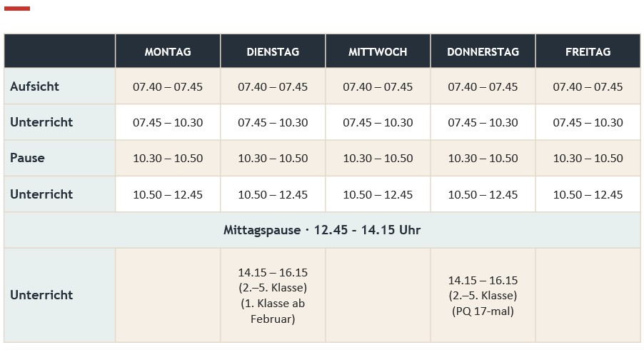This screenshot has height=350, width=644.
Task: Select Wednesday first Unterricht cell 07.45 – 10.30
Action: [378, 122]
